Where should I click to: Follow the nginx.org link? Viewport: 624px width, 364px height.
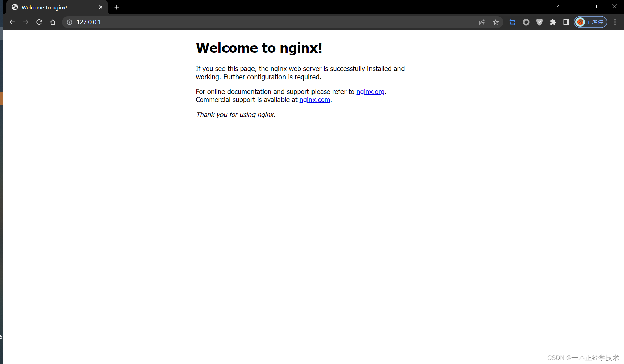click(370, 91)
